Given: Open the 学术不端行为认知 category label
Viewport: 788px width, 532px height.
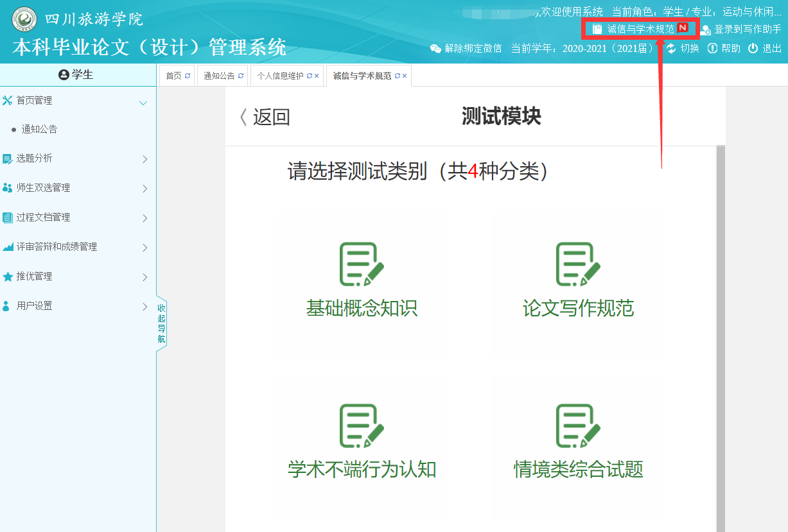Looking at the screenshot, I should [x=362, y=470].
